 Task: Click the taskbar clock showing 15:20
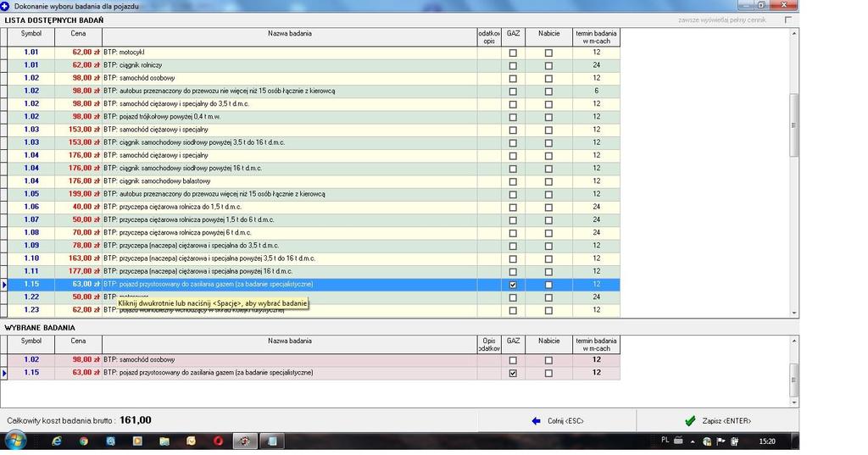coord(766,441)
